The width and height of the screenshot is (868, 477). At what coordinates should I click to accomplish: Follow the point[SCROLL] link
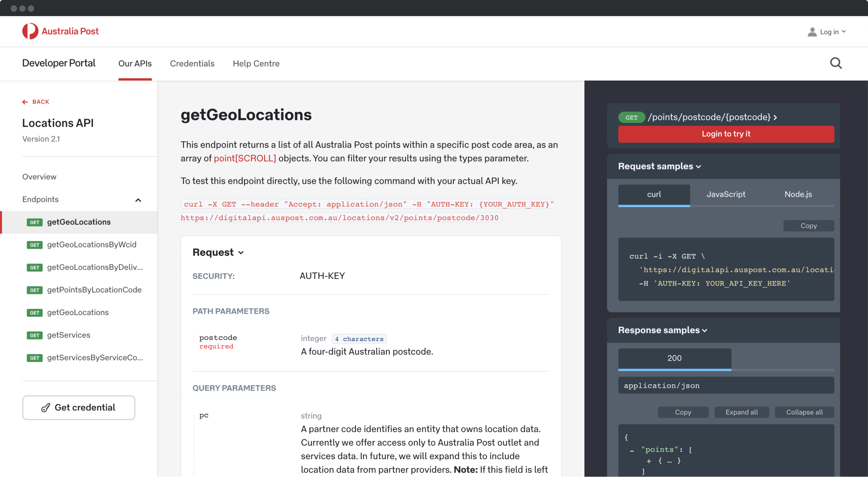[x=245, y=158]
